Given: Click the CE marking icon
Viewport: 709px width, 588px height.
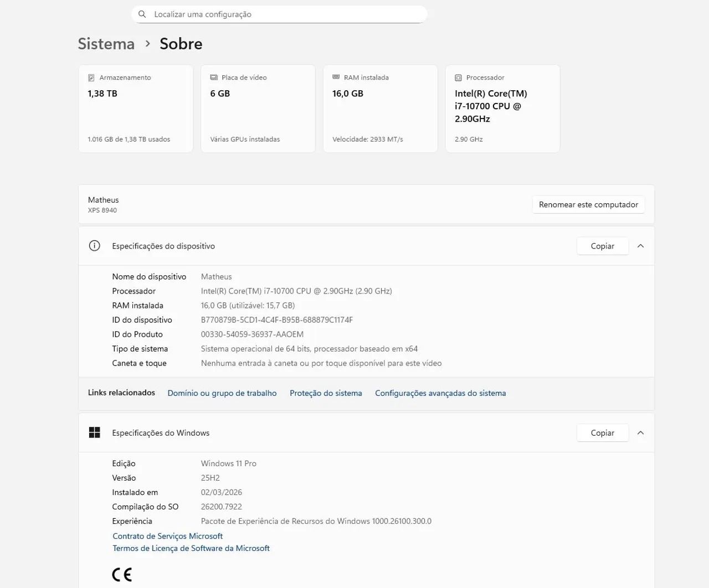Looking at the screenshot, I should (122, 574).
